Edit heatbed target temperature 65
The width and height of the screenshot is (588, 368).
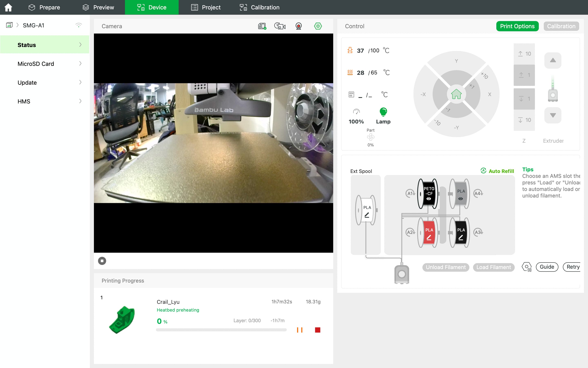click(374, 73)
